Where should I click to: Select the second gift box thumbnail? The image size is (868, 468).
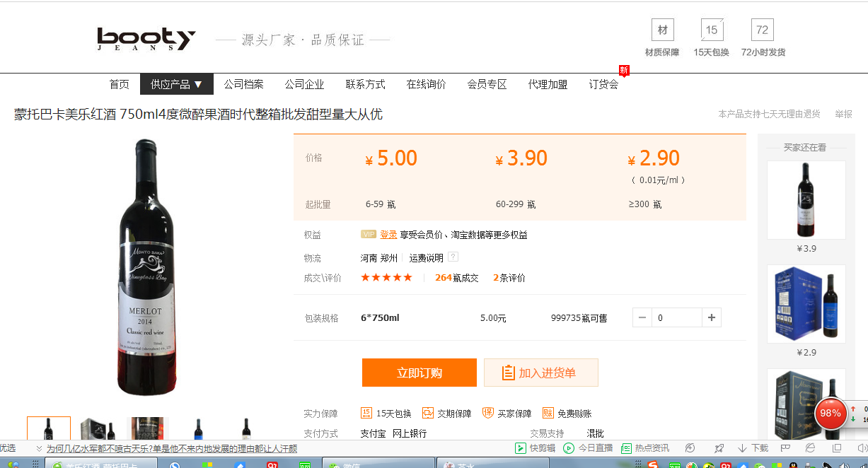pos(98,428)
